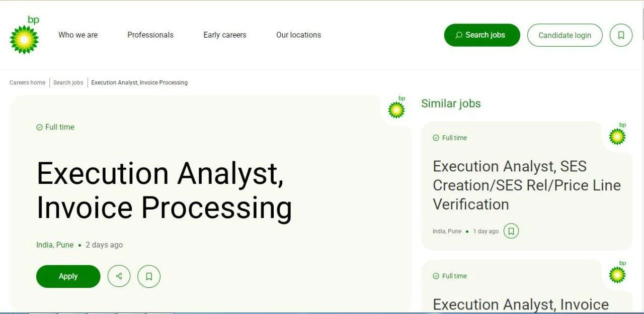Click the Candidate login button

(565, 35)
